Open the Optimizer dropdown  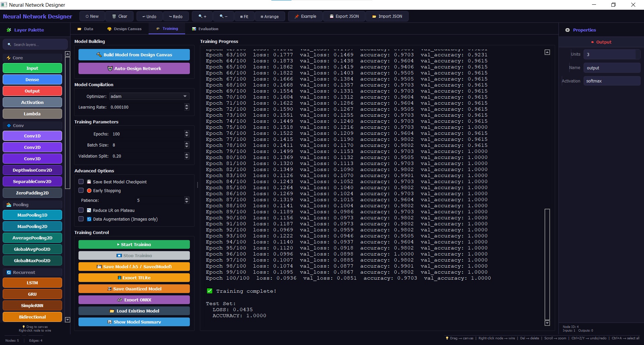click(x=149, y=96)
